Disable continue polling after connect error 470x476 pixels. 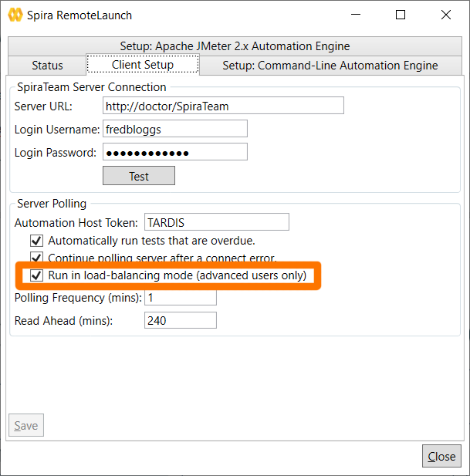(36, 258)
